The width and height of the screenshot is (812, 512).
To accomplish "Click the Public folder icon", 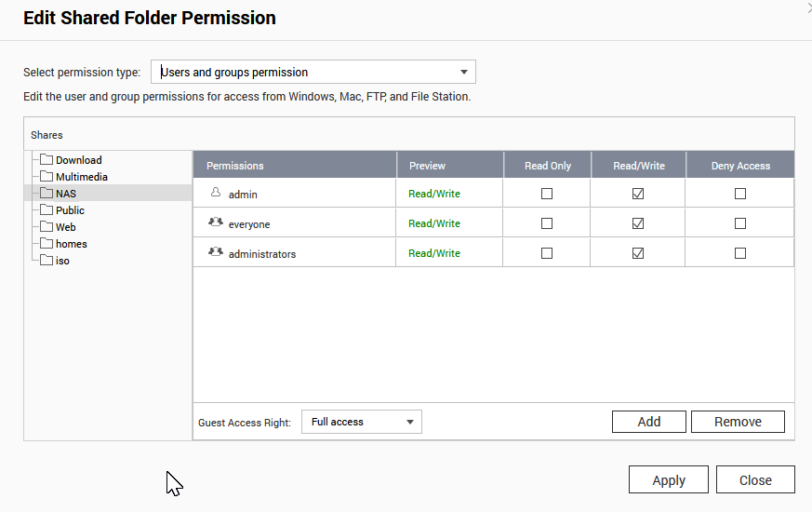I will coord(47,210).
